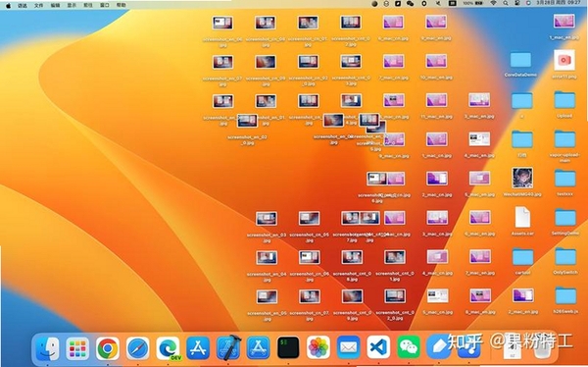Open Launchpad in the Dock

pyautogui.click(x=77, y=348)
